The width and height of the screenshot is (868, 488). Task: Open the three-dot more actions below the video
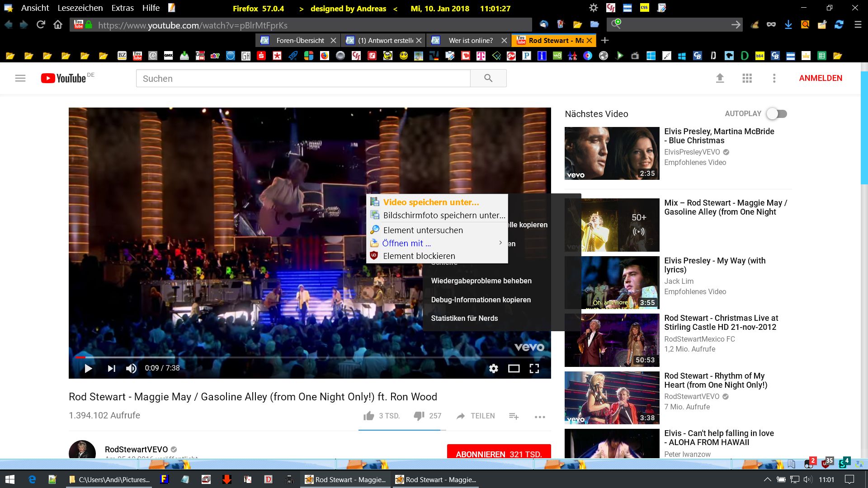539,417
